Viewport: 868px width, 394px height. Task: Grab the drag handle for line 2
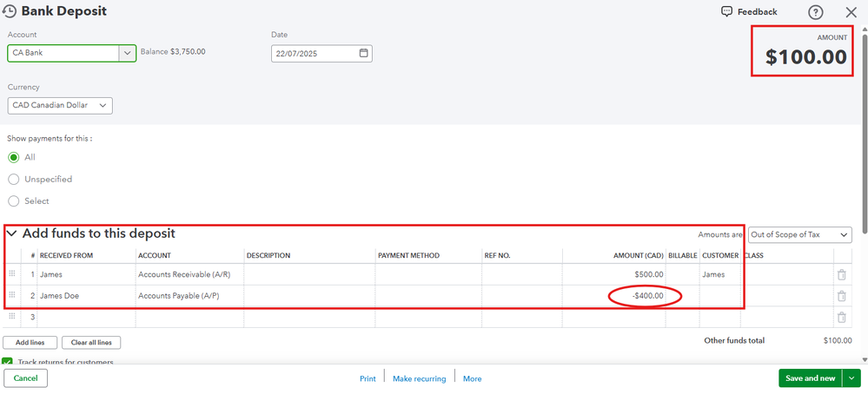pyautogui.click(x=11, y=295)
